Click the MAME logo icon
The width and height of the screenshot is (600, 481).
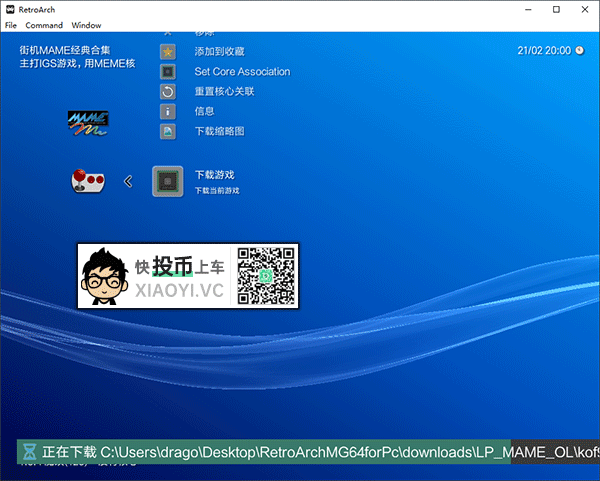tap(87, 122)
